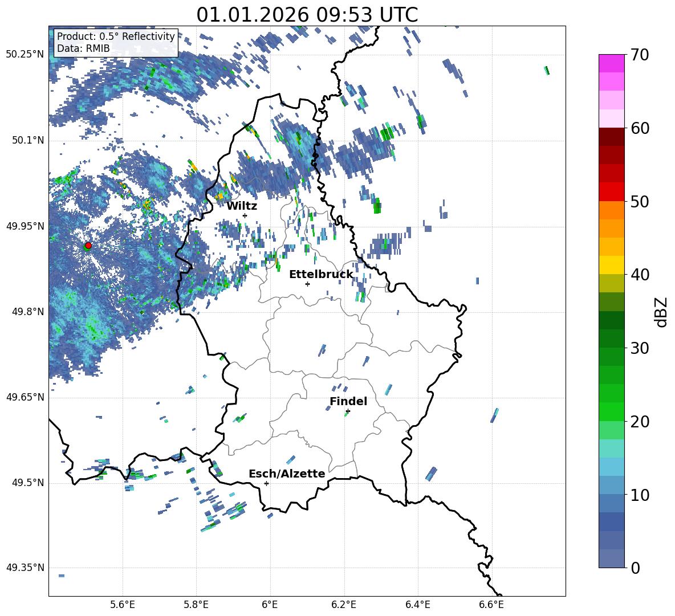Click the 49.35°N latitude label
This screenshot has width=675, height=616.
click(x=25, y=568)
